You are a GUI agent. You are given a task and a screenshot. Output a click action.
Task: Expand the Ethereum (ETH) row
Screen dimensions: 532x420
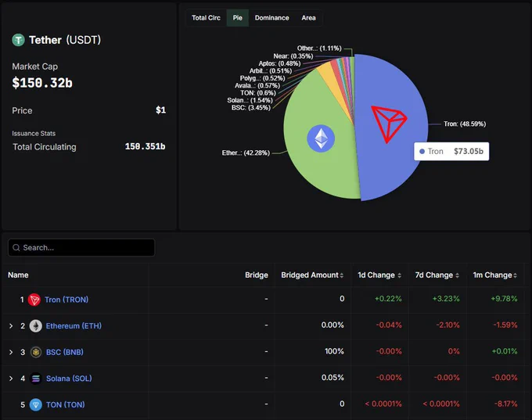[x=11, y=326]
